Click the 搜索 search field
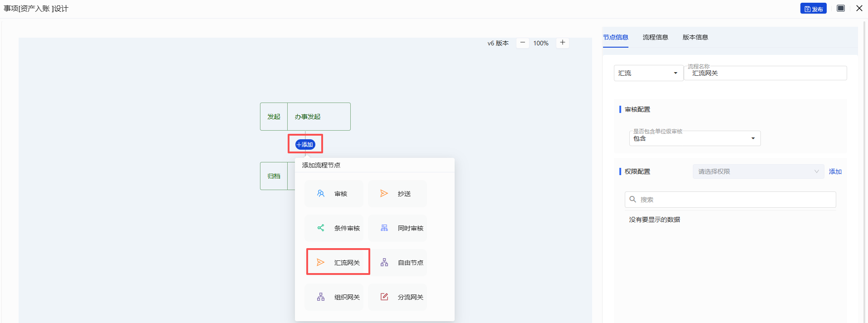 pos(735,200)
